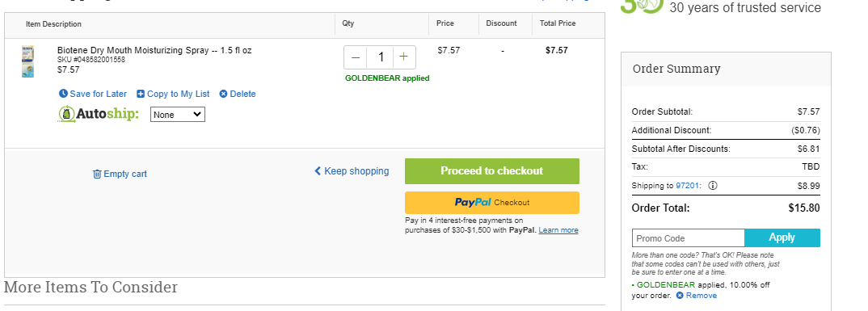
Task: Click the Delete item x icon
Action: [223, 94]
